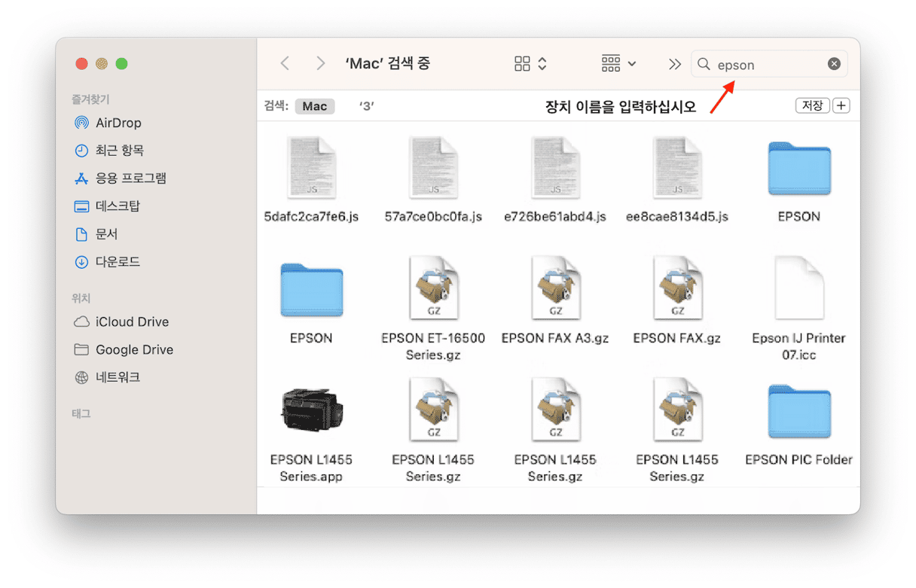Open the icon view switcher
Viewport: 916px width, 588px height.
coord(530,64)
